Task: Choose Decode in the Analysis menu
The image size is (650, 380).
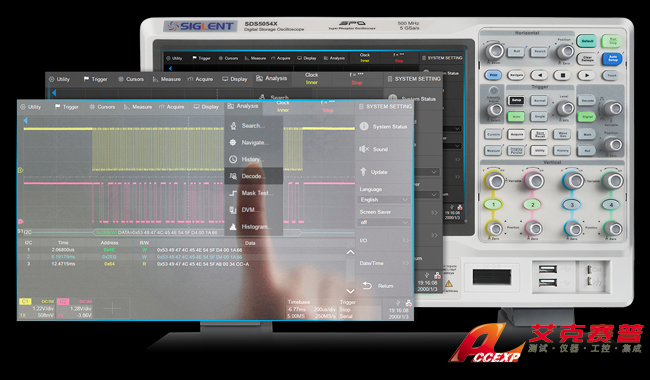Action: point(253,176)
